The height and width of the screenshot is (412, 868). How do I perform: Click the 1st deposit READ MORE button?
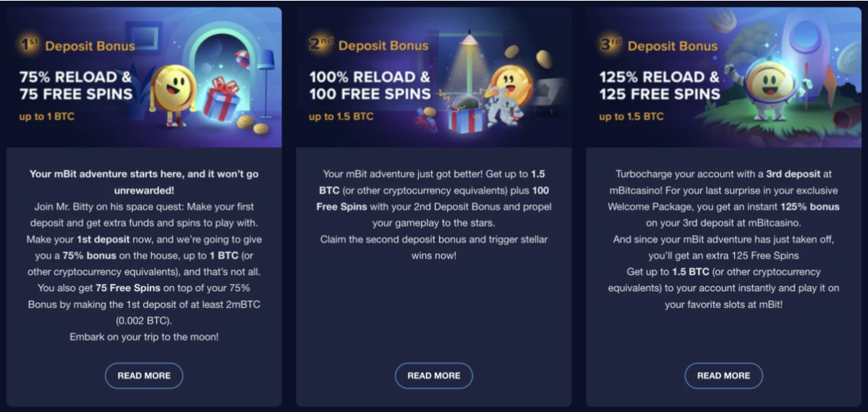click(144, 376)
